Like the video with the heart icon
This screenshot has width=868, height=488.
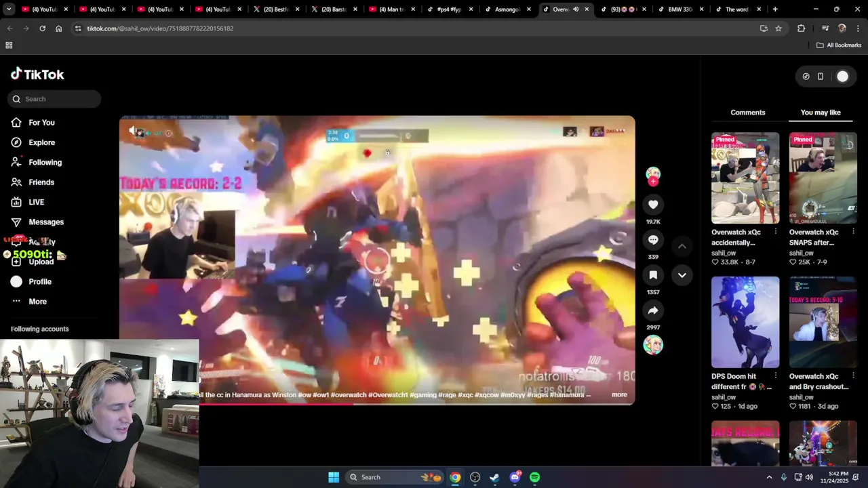click(653, 204)
